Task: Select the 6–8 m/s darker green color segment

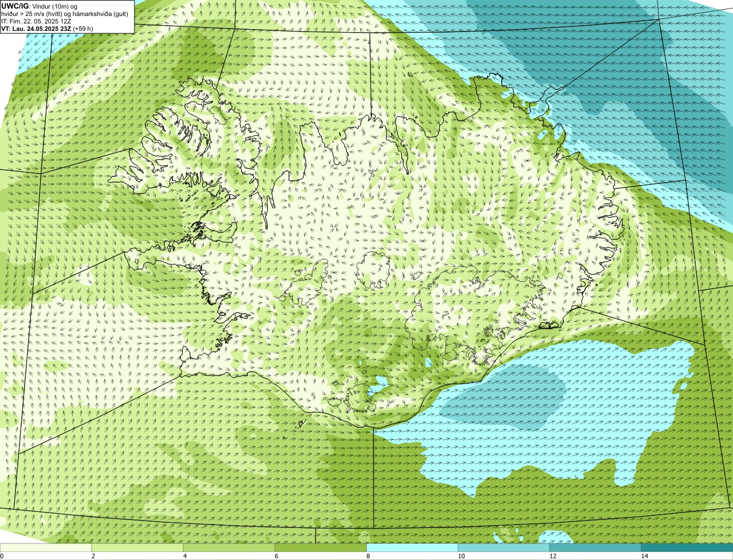Action: click(321, 547)
